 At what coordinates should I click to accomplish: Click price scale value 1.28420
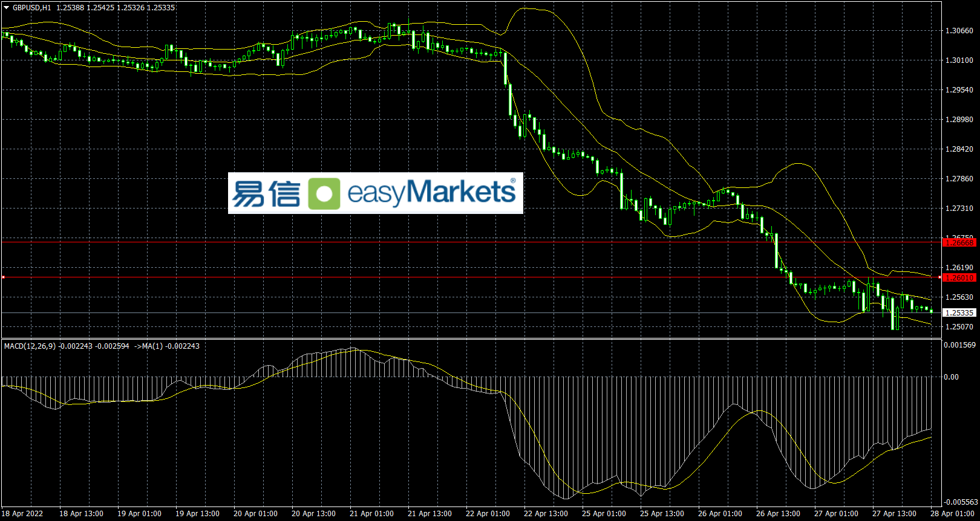[959, 149]
